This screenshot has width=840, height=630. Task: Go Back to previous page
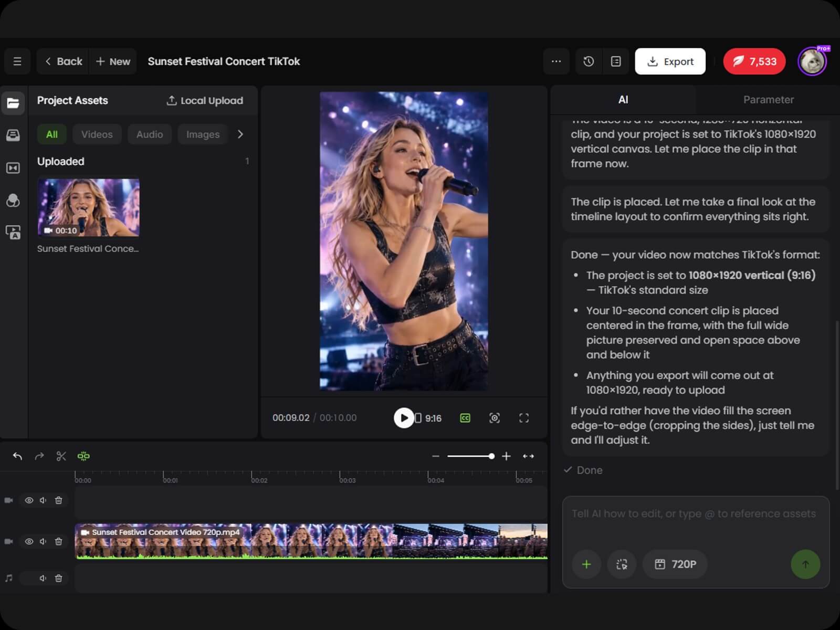(64, 61)
